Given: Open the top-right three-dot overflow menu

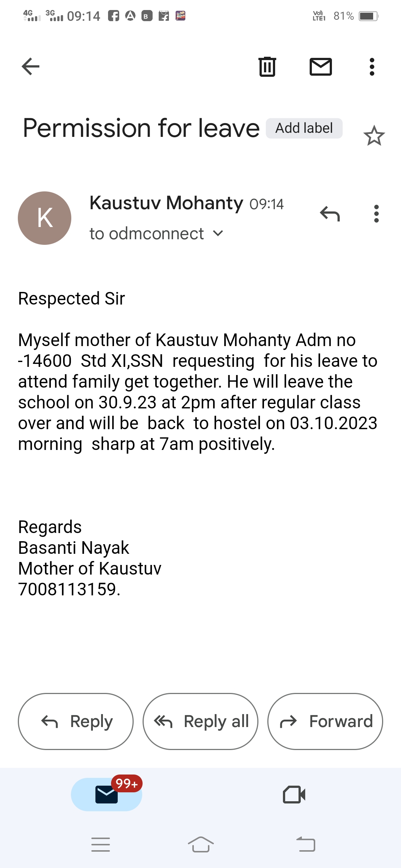Looking at the screenshot, I should click(372, 67).
